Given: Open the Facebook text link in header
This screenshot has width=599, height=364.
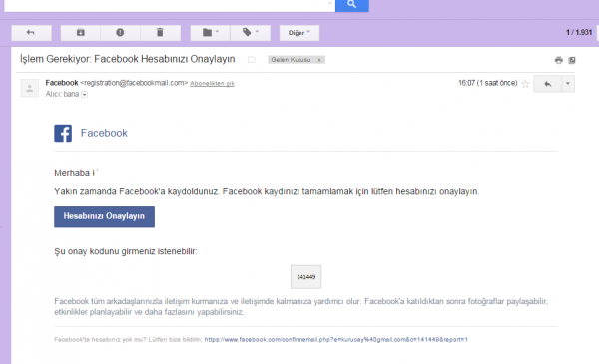Looking at the screenshot, I should pyautogui.click(x=104, y=133).
